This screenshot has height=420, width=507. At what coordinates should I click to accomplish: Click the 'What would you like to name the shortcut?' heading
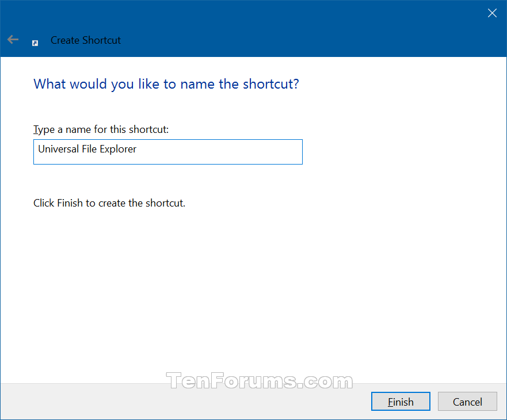(166, 84)
